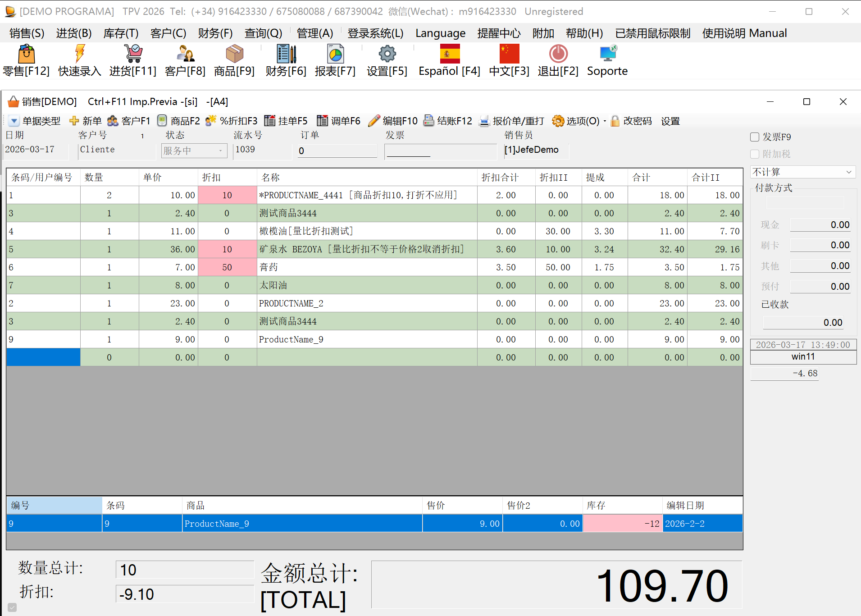
Task: Click the 快速录入 lightning icon
Action: [x=80, y=54]
